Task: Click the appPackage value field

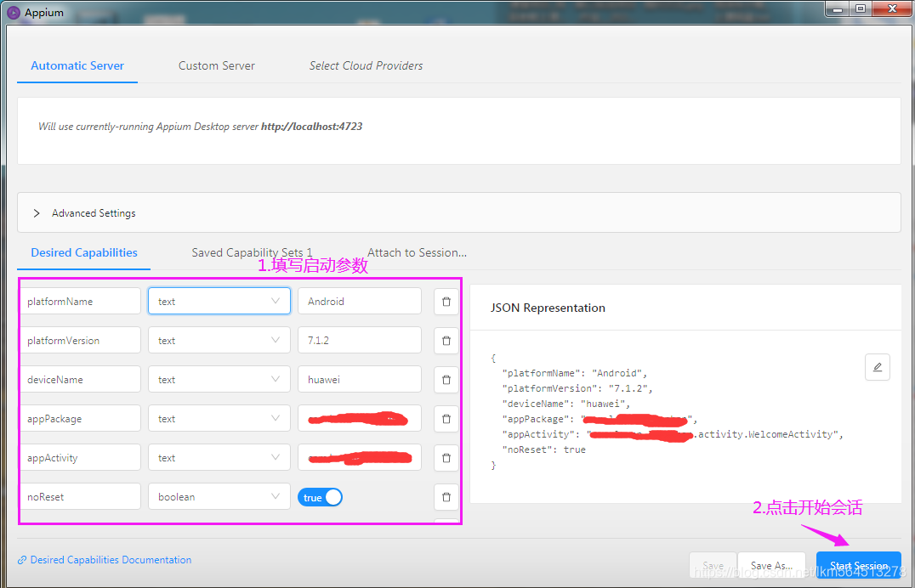Action: tap(360, 418)
